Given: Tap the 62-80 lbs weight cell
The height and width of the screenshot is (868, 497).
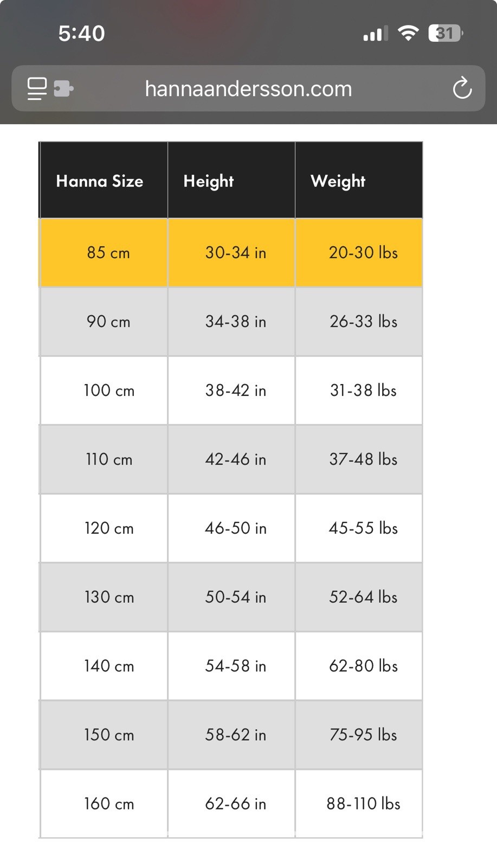Looking at the screenshot, I should (x=359, y=666).
